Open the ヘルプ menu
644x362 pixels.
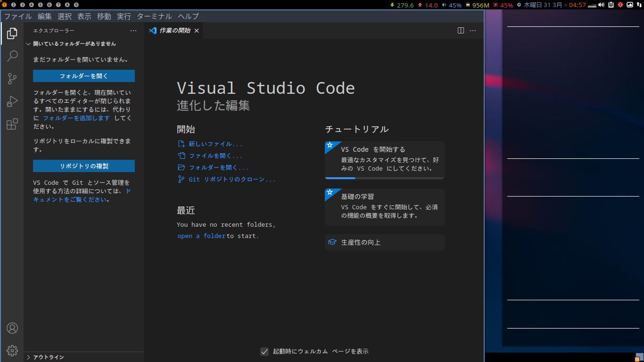(x=189, y=16)
